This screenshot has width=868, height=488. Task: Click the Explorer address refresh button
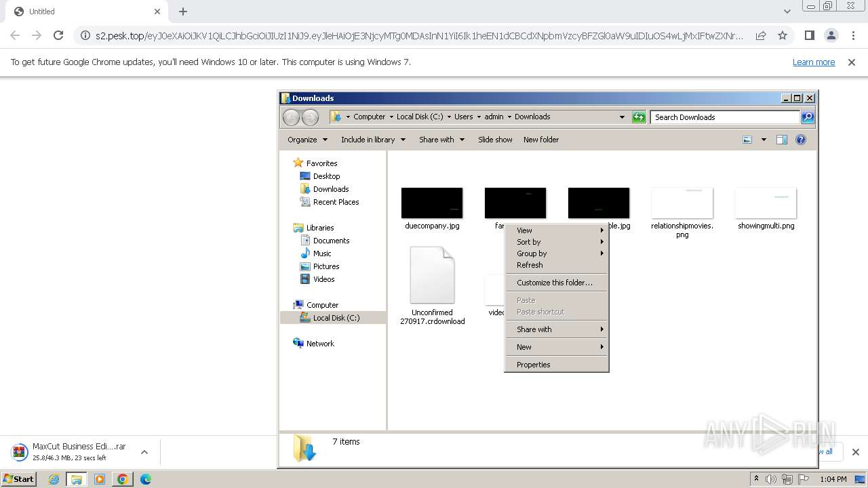pos(639,117)
